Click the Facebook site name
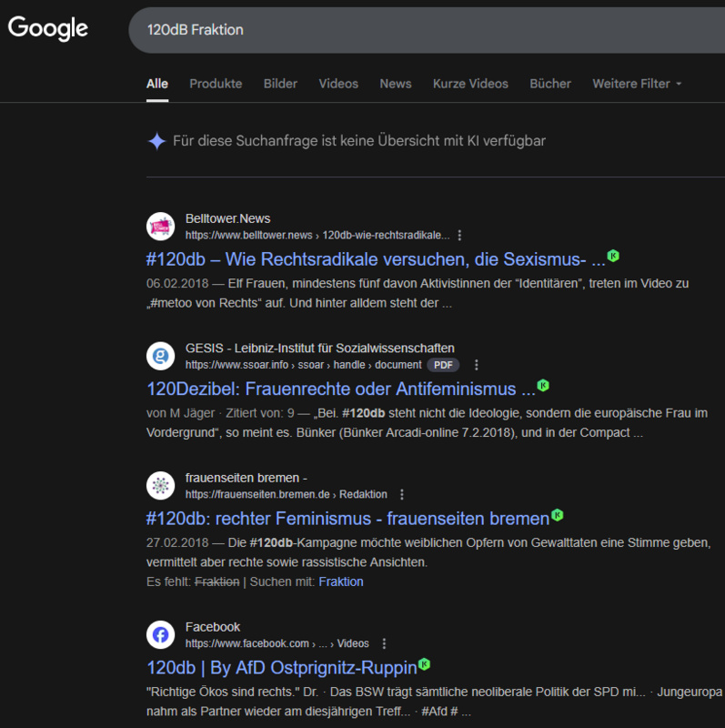 coord(213,627)
